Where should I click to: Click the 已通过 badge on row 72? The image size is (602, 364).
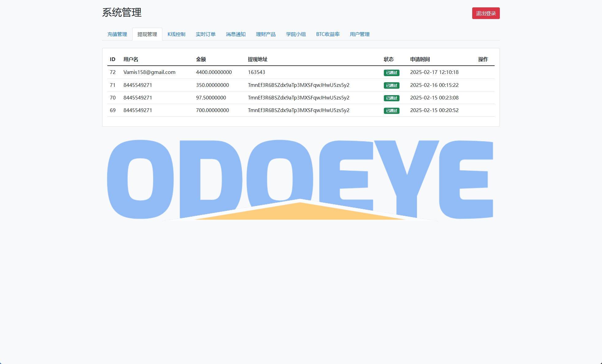(x=391, y=73)
